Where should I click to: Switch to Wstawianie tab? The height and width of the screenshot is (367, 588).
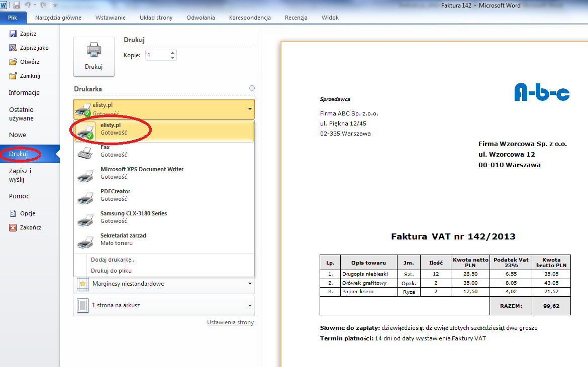point(110,18)
